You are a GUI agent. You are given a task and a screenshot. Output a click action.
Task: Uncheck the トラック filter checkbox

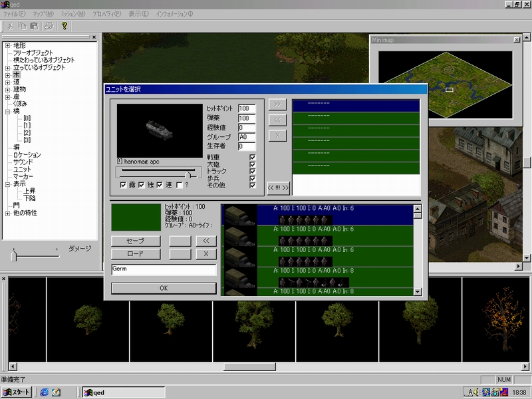pos(253,172)
